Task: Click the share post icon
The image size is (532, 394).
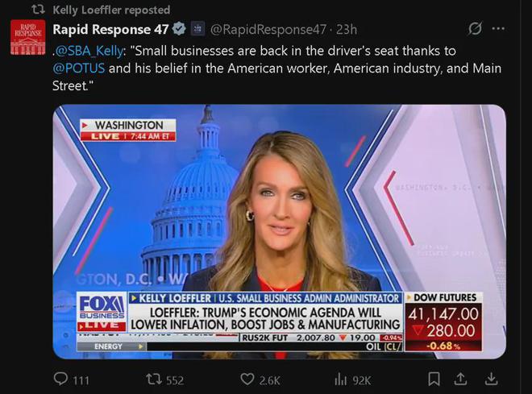Action: [x=462, y=379]
